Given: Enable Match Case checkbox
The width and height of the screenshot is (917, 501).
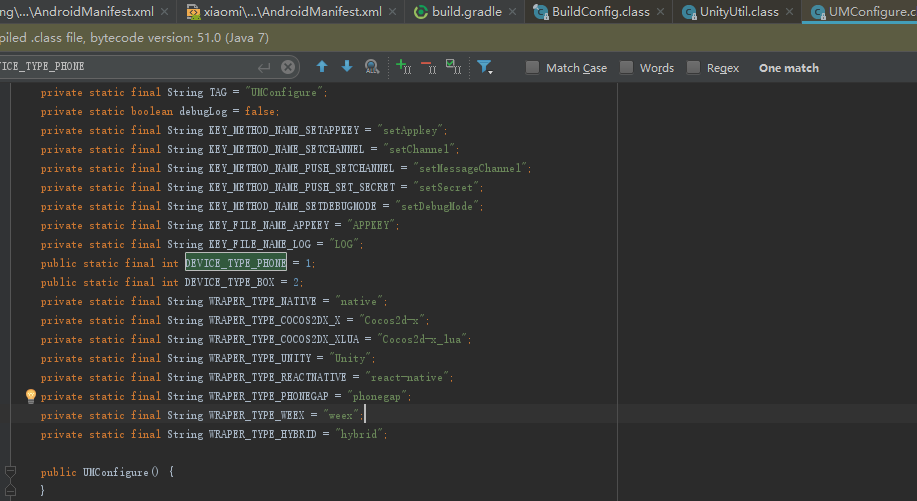Looking at the screenshot, I should pyautogui.click(x=532, y=68).
